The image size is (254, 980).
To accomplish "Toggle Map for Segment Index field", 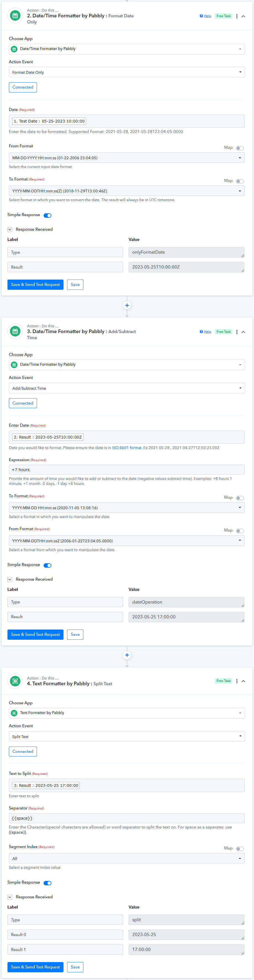I will coord(240,848).
